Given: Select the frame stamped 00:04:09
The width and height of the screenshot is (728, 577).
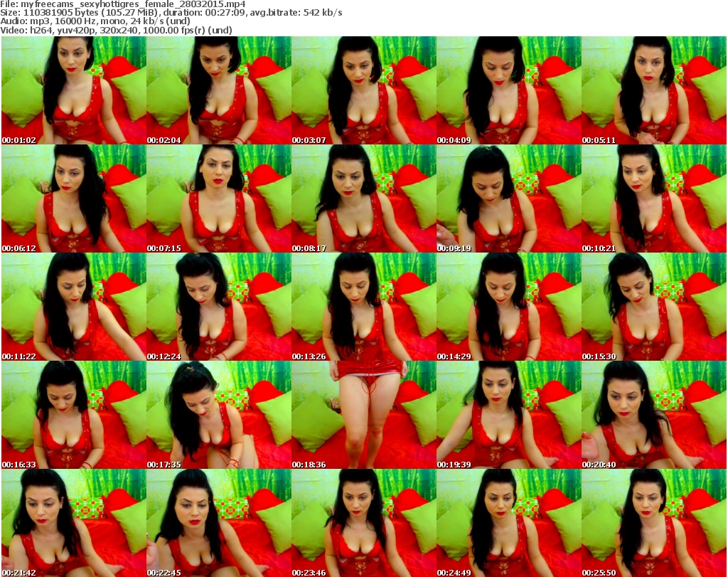Looking at the screenshot, I should (509, 90).
